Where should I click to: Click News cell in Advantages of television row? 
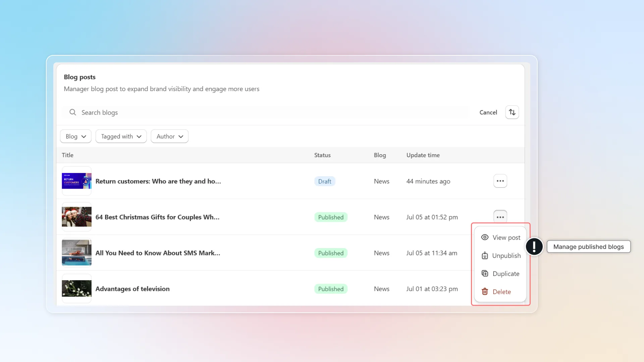coord(382,289)
